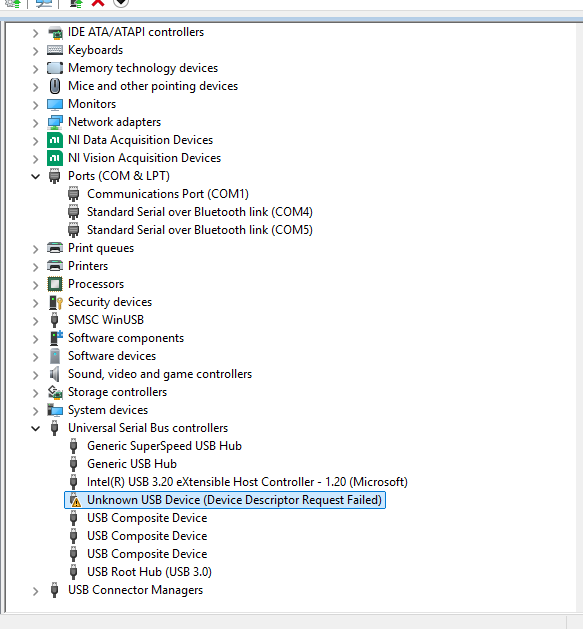The image size is (583, 629).
Task: Click the red X uninstall device toolbar icon
Action: tap(98, 3)
